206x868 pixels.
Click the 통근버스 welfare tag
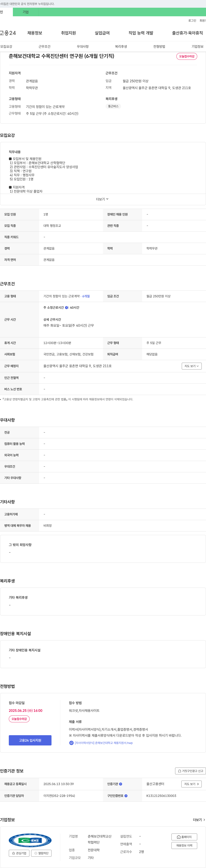tap(113, 106)
